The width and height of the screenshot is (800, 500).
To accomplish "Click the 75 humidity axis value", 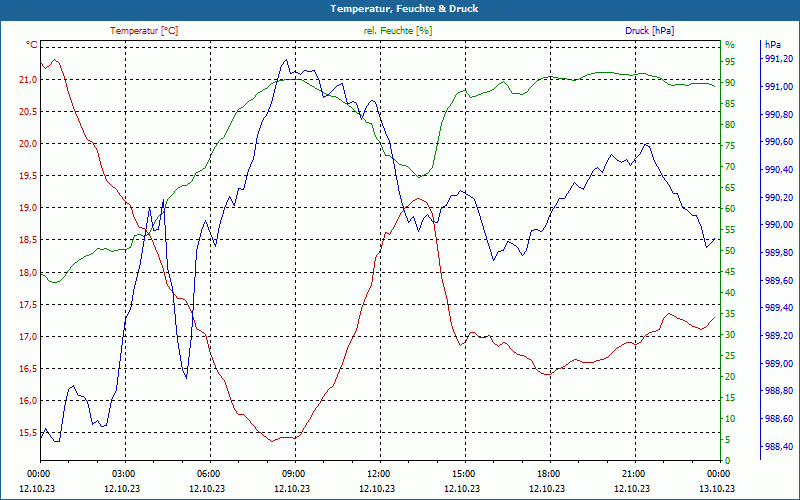I will coord(730,146).
